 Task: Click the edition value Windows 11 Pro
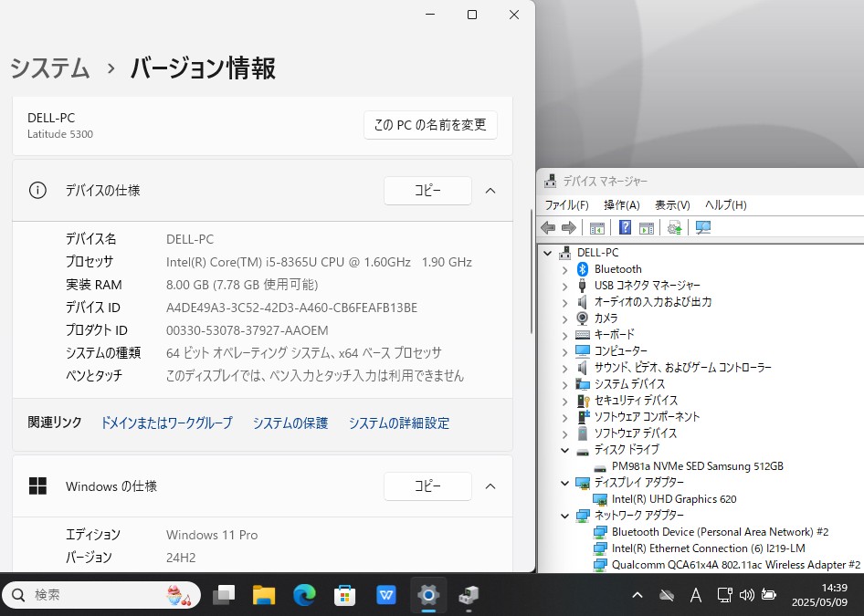click(212, 535)
